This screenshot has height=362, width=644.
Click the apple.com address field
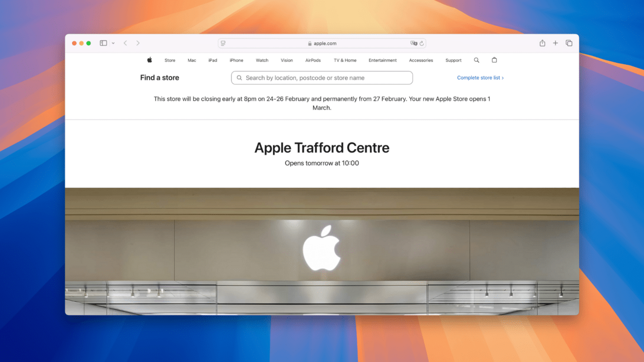[x=322, y=43]
